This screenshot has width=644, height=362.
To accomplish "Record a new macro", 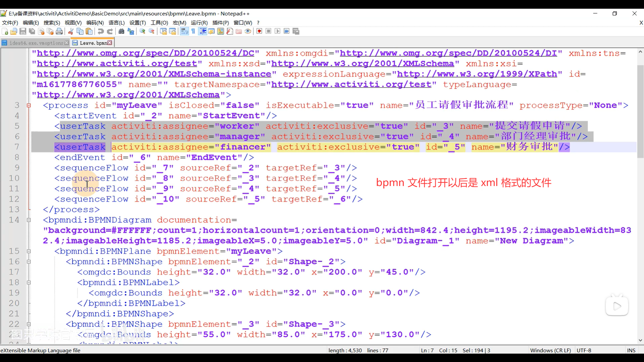I will [x=260, y=31].
